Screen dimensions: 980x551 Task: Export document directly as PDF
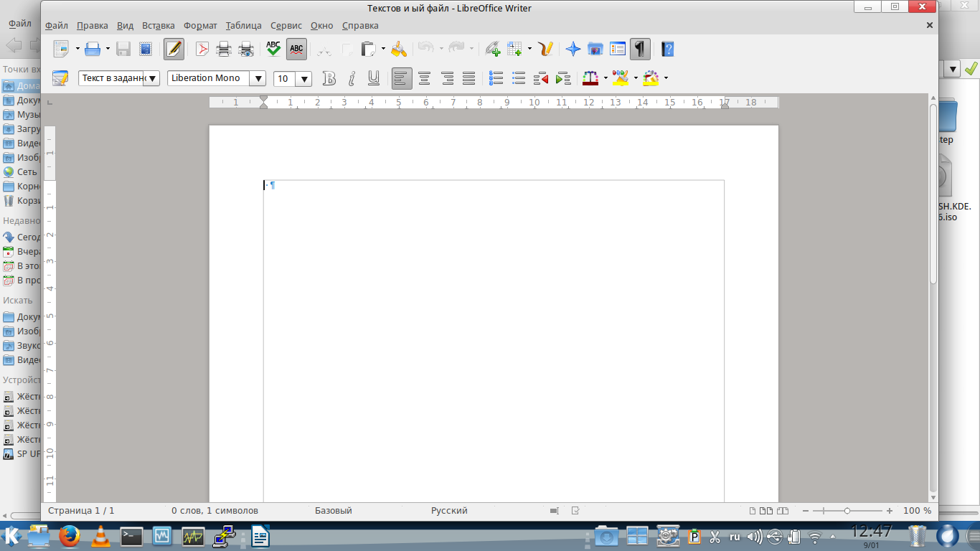pyautogui.click(x=202, y=50)
